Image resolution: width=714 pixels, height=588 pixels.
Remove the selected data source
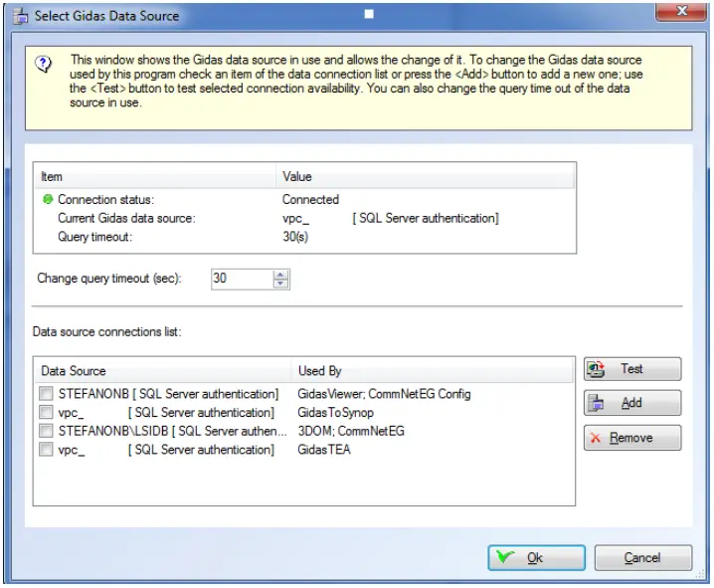(x=632, y=438)
